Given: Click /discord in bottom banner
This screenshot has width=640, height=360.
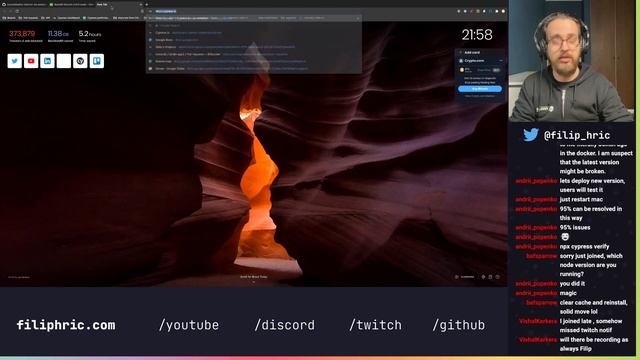Looking at the screenshot, I should [284, 325].
